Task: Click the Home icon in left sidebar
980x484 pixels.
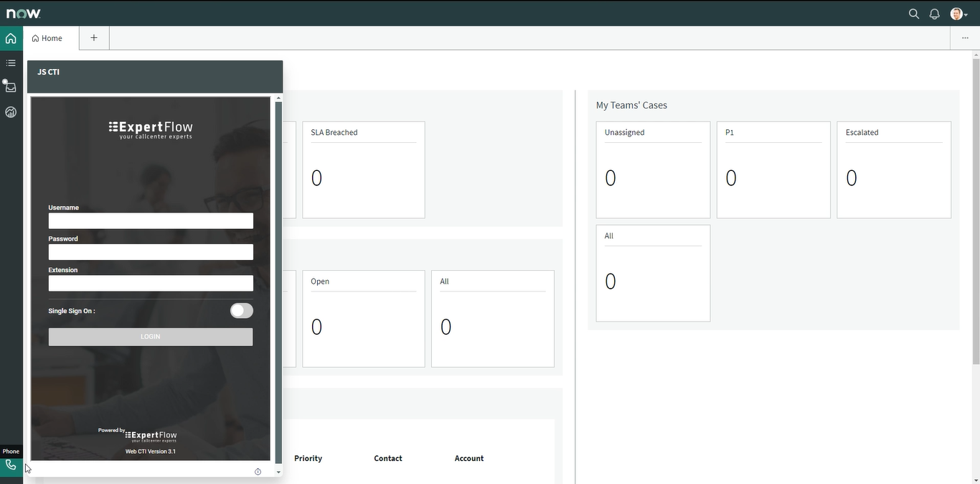Action: point(11,38)
